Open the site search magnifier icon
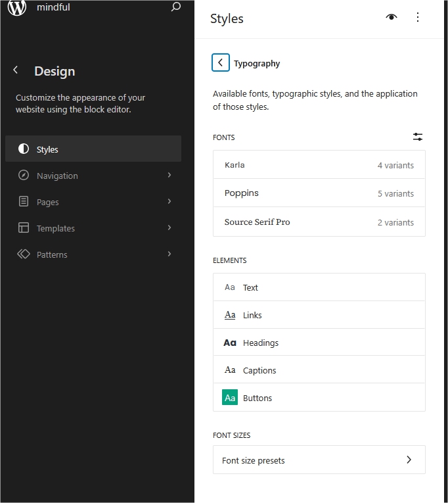448x503 pixels. (x=175, y=7)
